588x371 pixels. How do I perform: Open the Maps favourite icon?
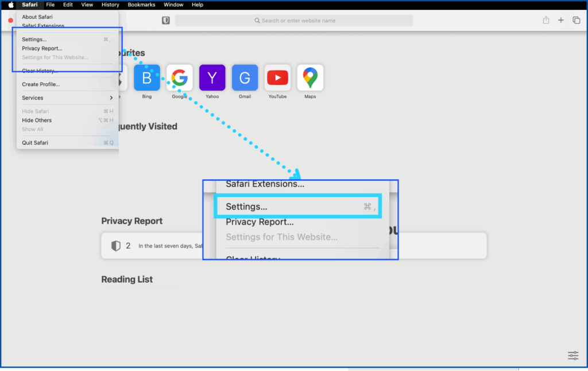click(310, 78)
